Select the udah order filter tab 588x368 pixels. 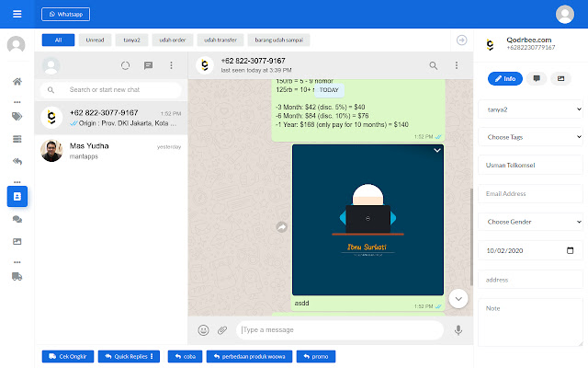pyautogui.click(x=173, y=40)
